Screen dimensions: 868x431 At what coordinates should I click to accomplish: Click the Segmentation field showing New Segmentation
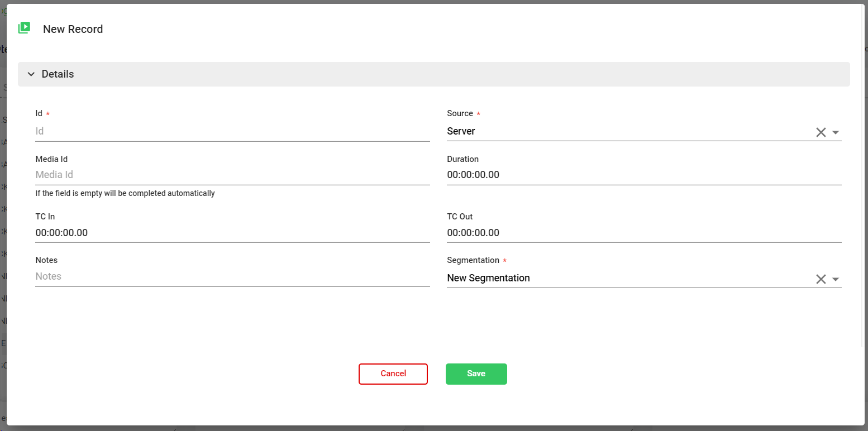(626, 278)
